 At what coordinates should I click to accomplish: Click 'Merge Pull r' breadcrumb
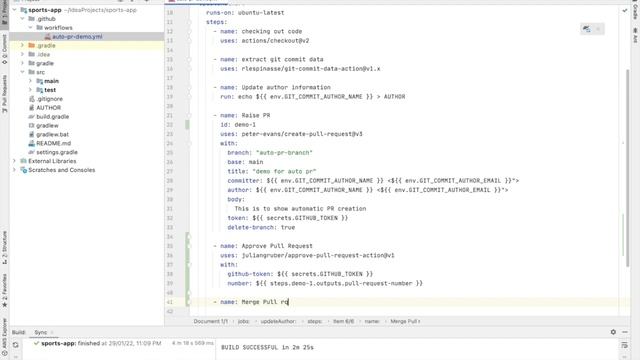point(404,322)
